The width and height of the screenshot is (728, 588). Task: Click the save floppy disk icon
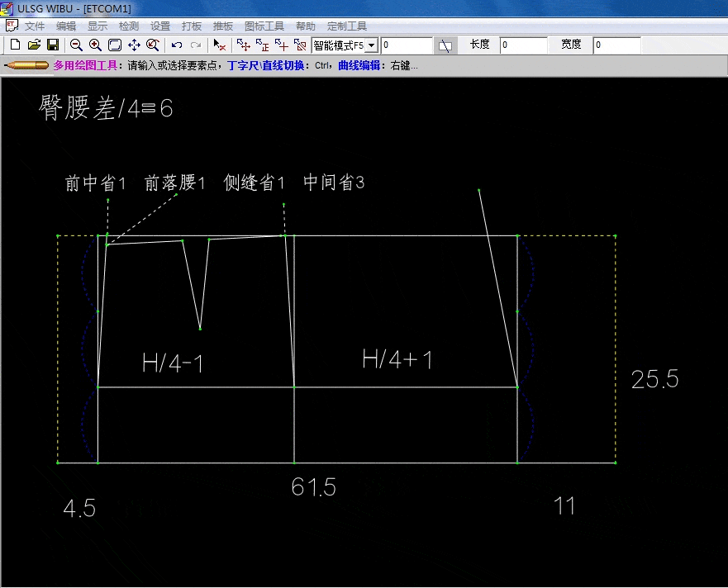tap(52, 45)
